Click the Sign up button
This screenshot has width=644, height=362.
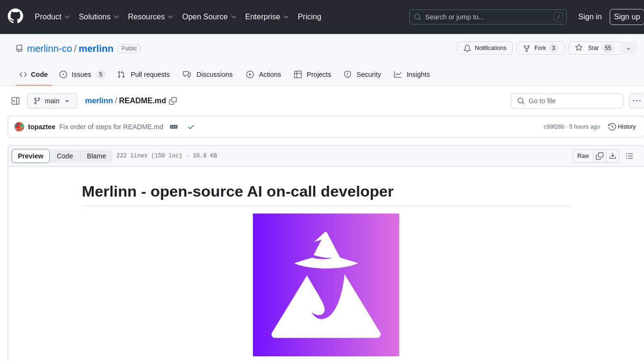[x=626, y=17]
